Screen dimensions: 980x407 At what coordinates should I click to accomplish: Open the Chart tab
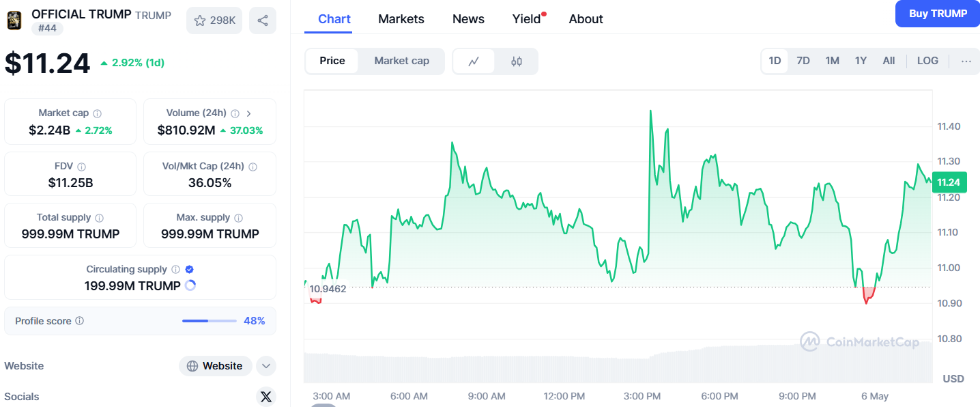[334, 19]
